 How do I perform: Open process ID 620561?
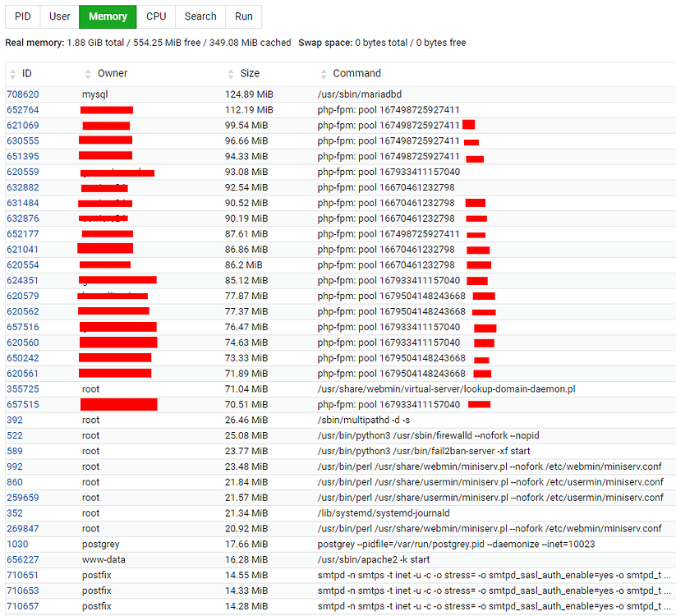pyautogui.click(x=23, y=374)
